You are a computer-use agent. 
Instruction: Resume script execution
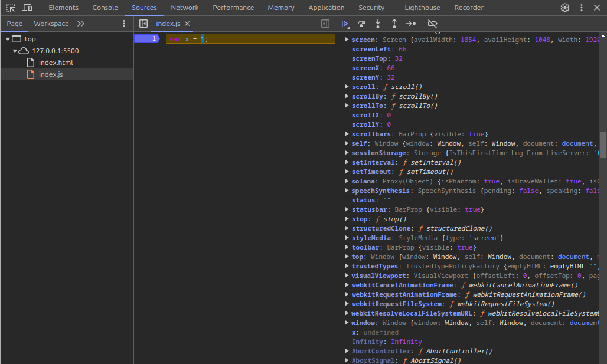coord(345,24)
